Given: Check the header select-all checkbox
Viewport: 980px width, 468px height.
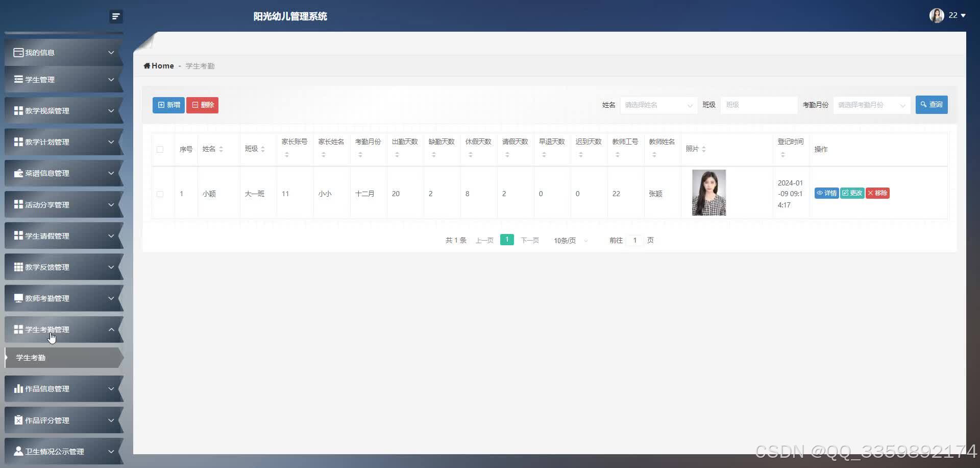Looking at the screenshot, I should tap(160, 149).
